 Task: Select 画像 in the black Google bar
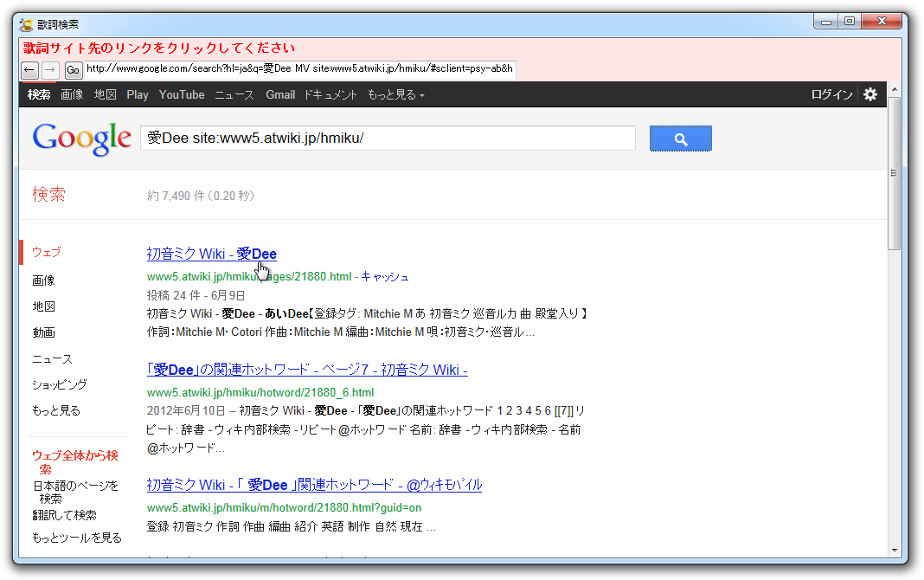(72, 95)
